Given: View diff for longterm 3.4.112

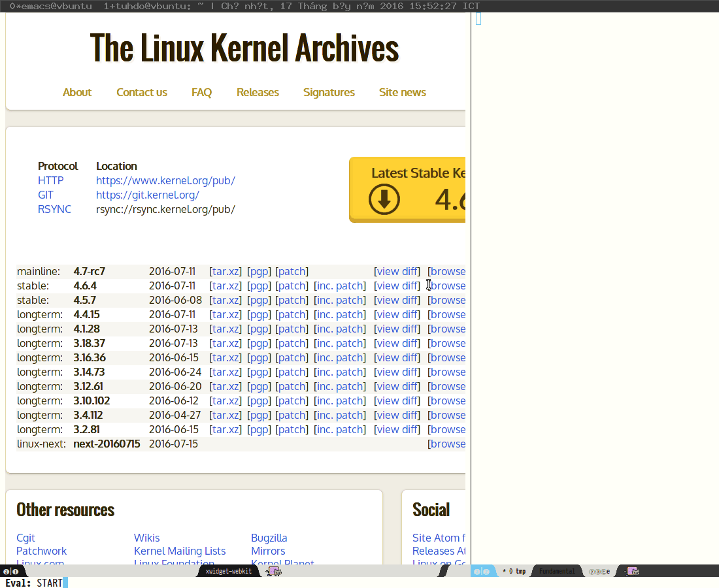Looking at the screenshot, I should point(397,416).
